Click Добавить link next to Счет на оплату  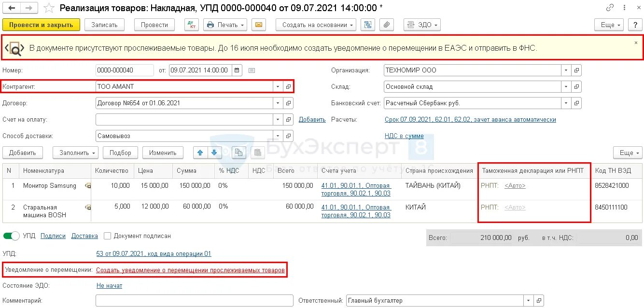[312, 120]
